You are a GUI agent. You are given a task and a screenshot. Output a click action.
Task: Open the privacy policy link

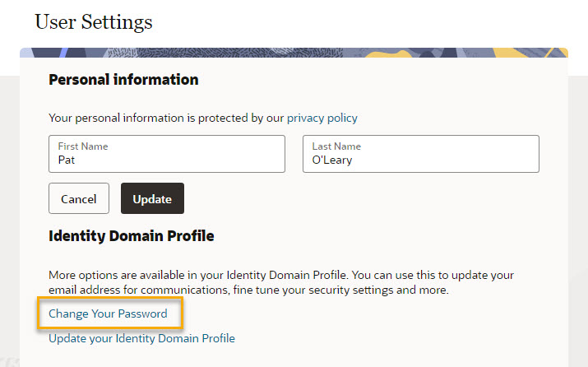coord(322,118)
